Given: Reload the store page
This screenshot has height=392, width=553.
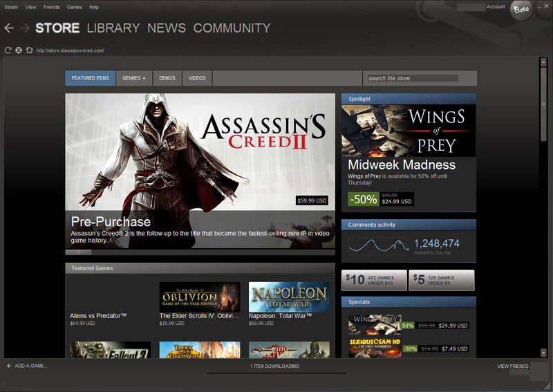Looking at the screenshot, I should pos(8,50).
